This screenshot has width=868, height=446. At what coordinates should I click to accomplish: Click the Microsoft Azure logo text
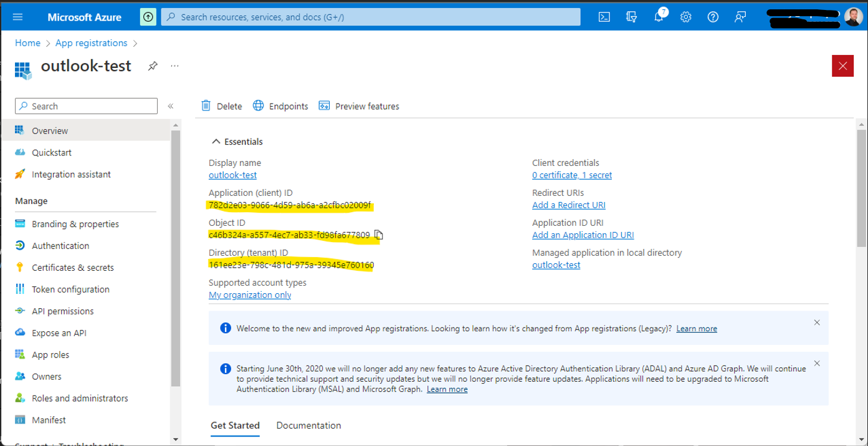[x=84, y=17]
